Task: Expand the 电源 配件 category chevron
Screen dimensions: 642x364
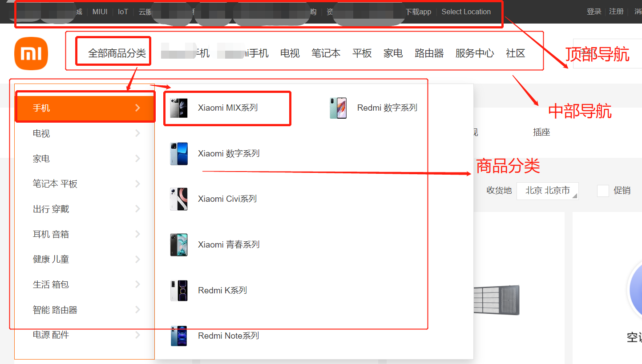Action: (137, 335)
